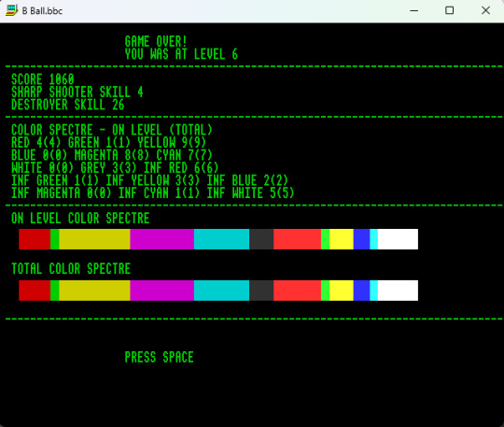Click wide cyan segment in total spectre bar
The image size is (504, 427).
pos(221,291)
